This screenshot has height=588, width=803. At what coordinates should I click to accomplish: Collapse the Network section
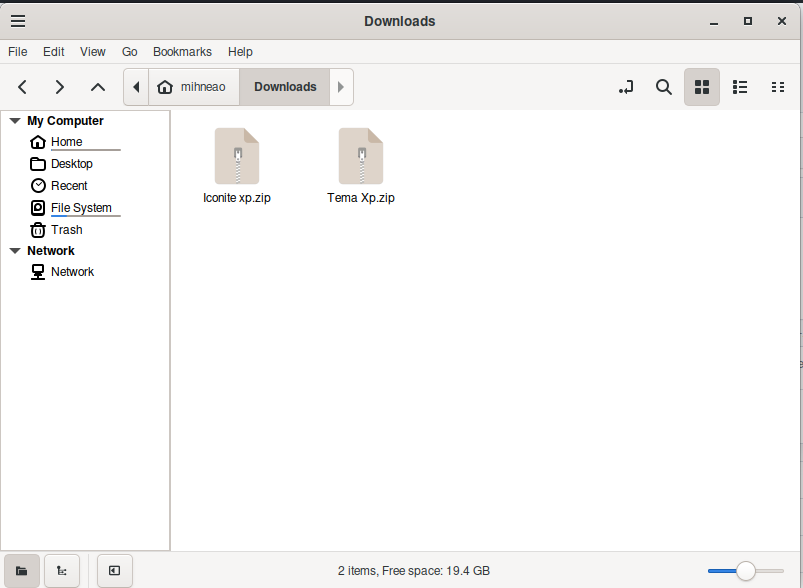click(15, 250)
